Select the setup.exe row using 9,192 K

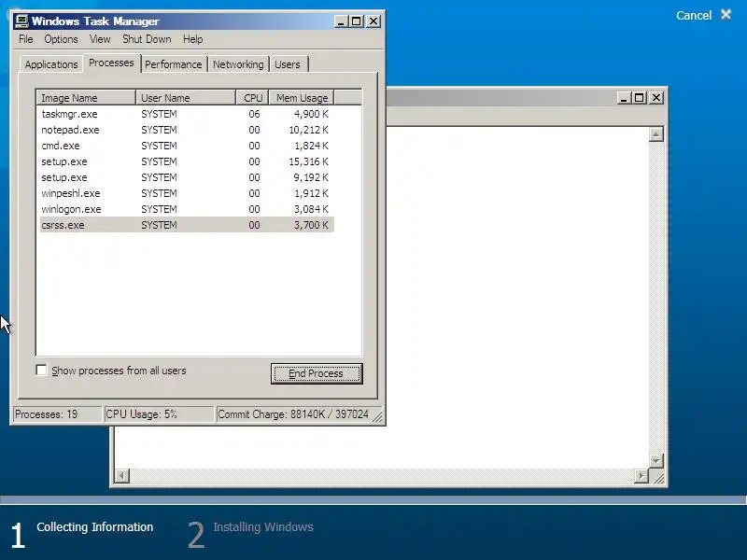(x=187, y=177)
